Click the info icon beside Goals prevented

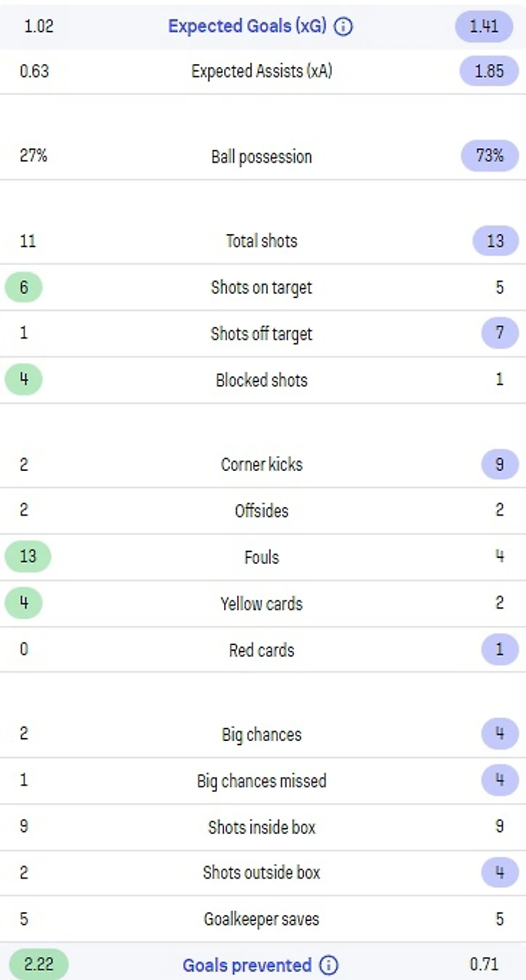329,965
